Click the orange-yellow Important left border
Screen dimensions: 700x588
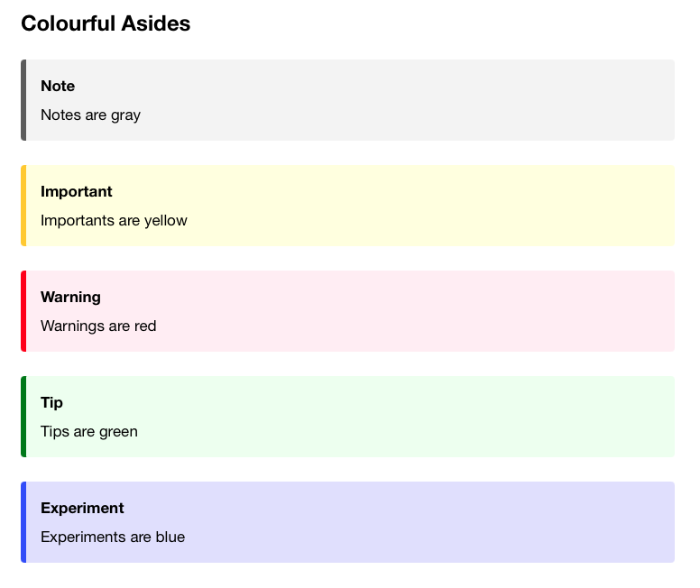click(x=23, y=206)
